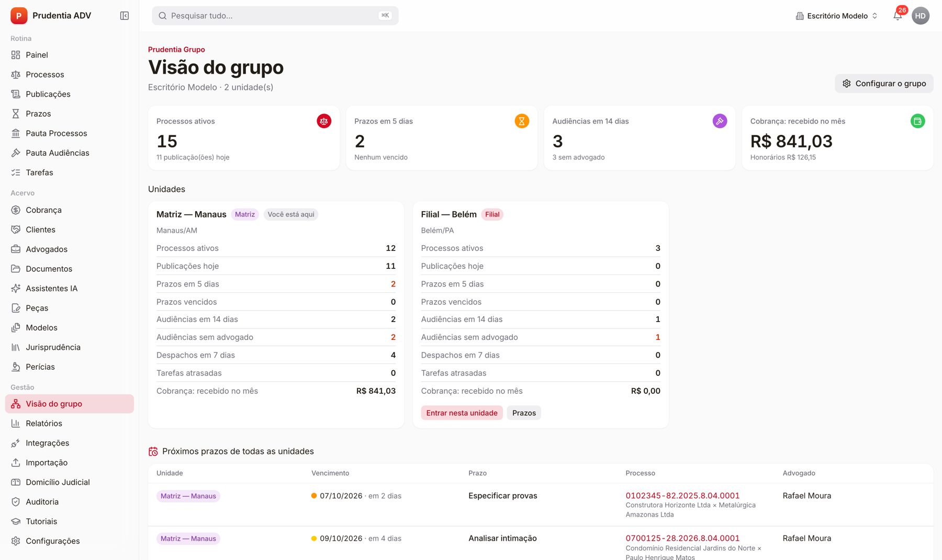Click the purple gavel icon on Audiências card
The width and height of the screenshot is (942, 560).
point(720,121)
